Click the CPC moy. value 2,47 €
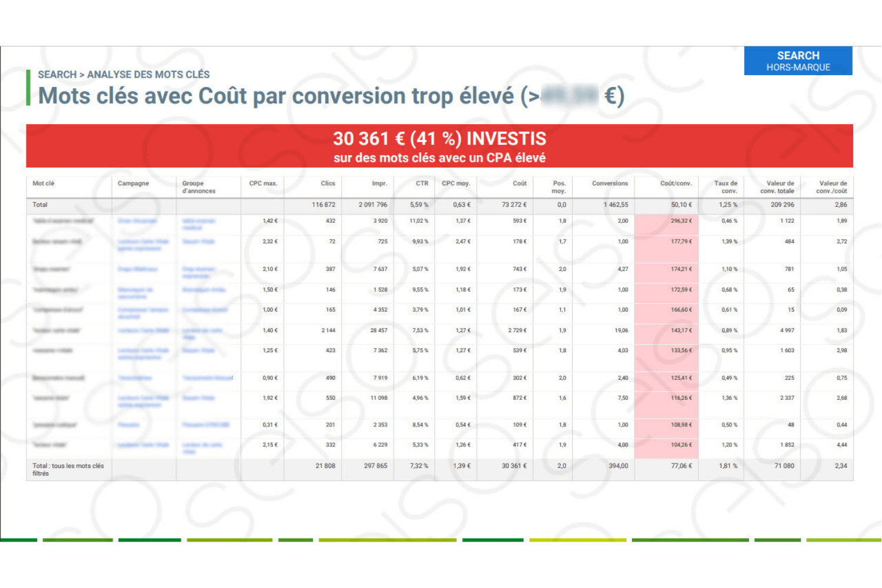The image size is (882, 588). pyautogui.click(x=463, y=242)
